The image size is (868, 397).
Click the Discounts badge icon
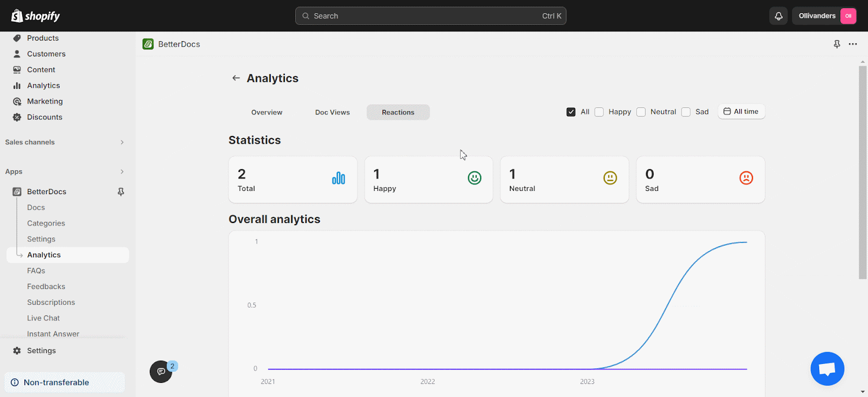17,117
